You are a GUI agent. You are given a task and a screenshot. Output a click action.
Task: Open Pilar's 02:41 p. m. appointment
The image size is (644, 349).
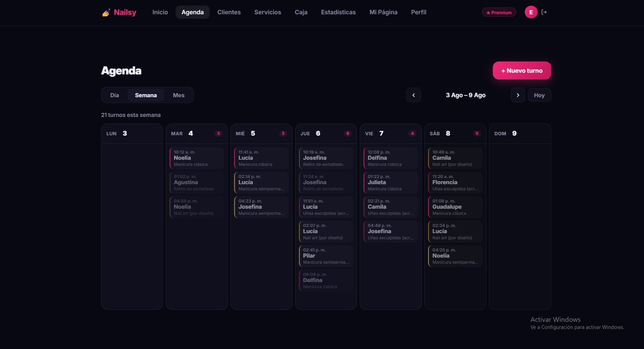click(326, 256)
